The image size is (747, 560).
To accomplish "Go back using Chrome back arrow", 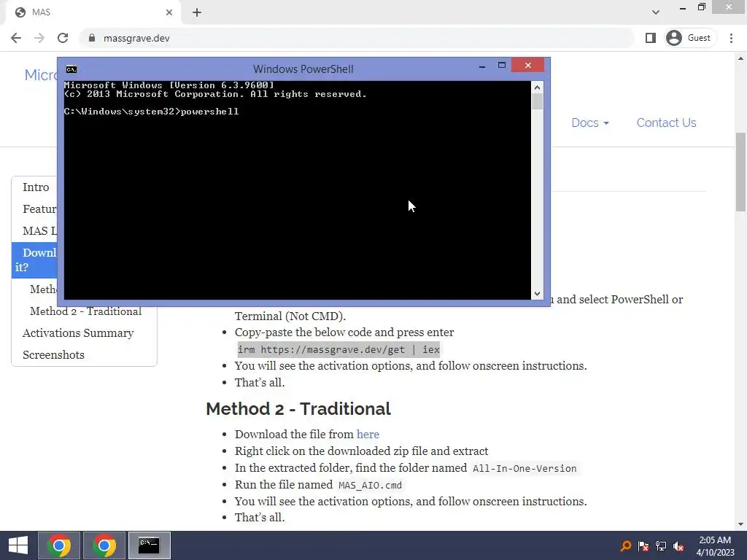I will [x=16, y=38].
